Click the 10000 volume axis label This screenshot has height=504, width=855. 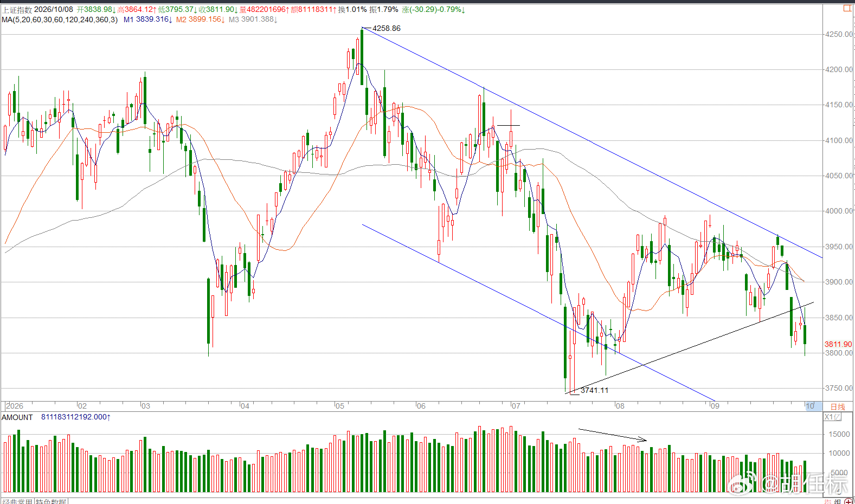click(x=839, y=453)
